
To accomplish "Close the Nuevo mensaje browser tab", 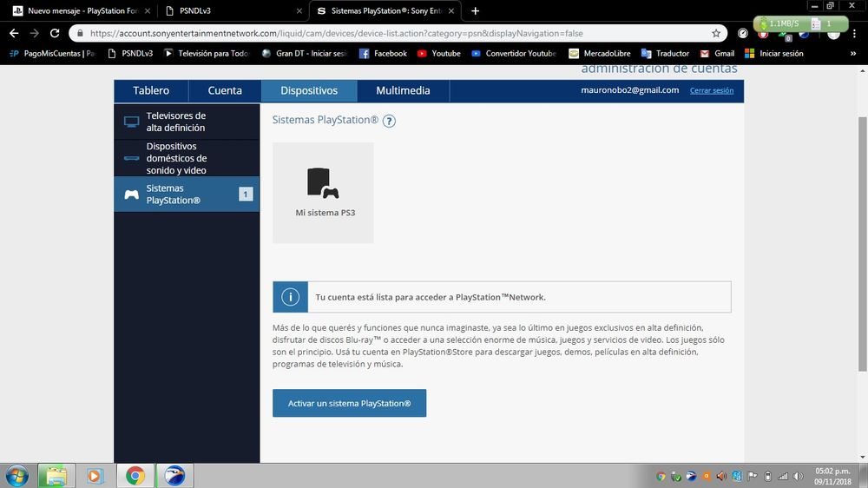I will point(148,10).
